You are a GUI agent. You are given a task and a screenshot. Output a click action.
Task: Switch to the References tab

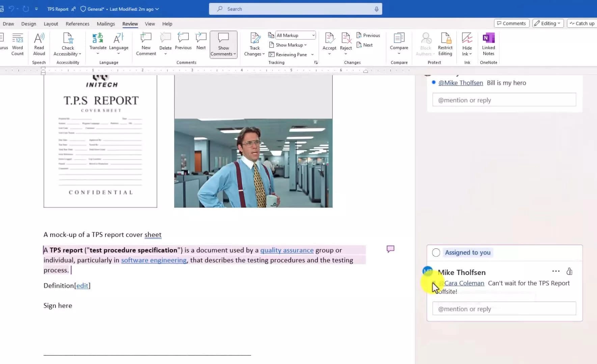(77, 24)
